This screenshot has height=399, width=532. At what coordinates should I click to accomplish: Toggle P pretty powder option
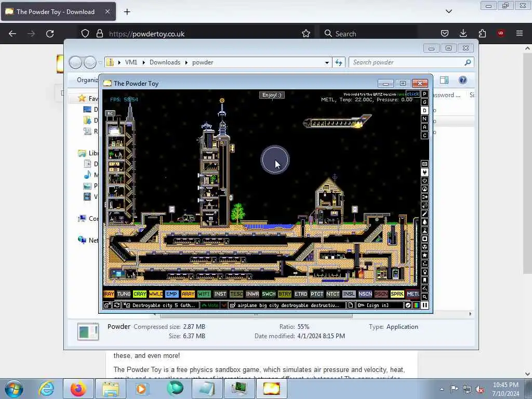click(x=424, y=94)
